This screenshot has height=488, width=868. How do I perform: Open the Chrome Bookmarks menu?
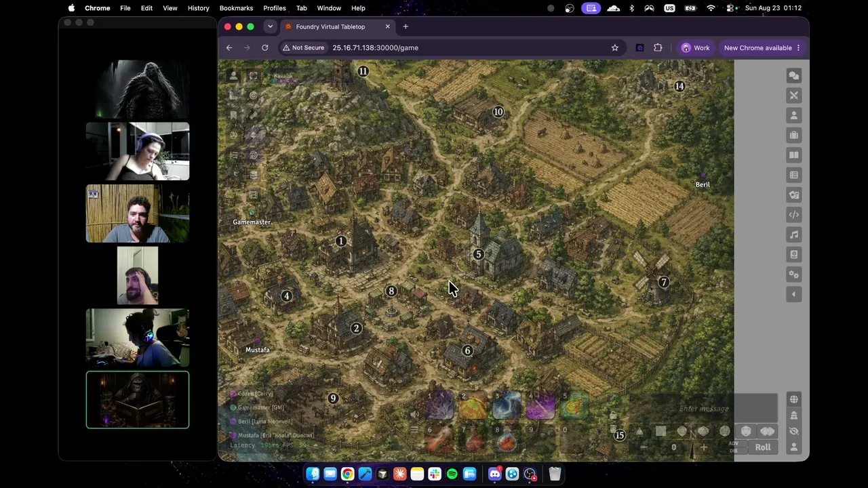pyautogui.click(x=236, y=8)
